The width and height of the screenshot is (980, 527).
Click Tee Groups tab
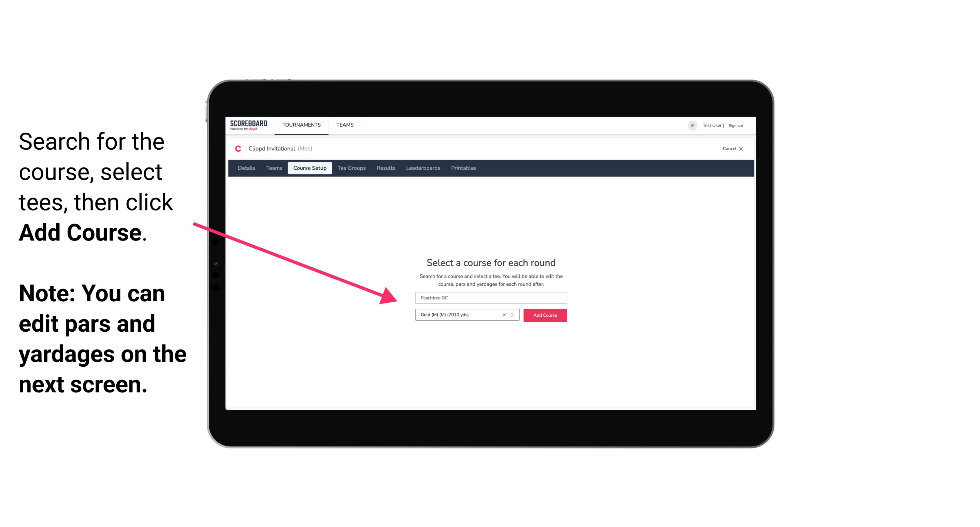pyautogui.click(x=351, y=168)
